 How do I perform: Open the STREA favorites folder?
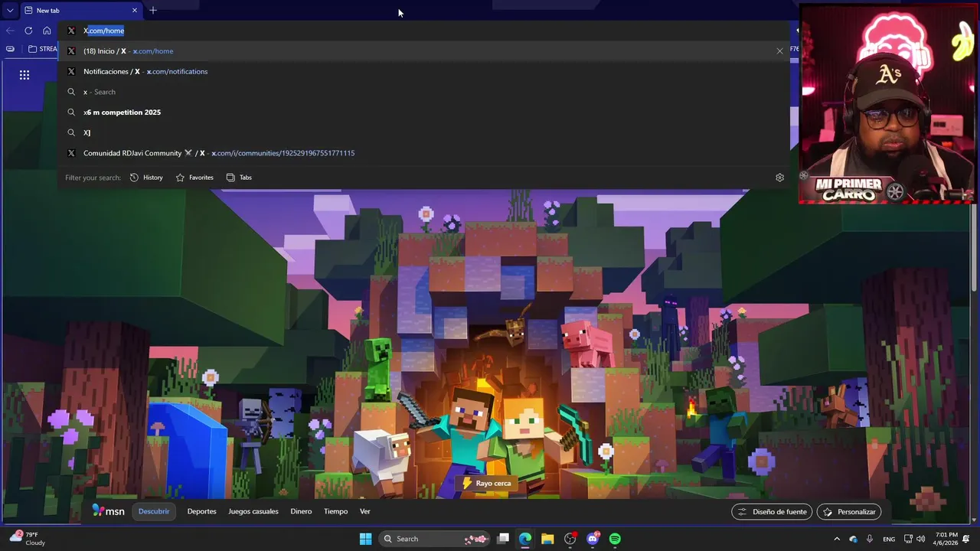coord(42,49)
